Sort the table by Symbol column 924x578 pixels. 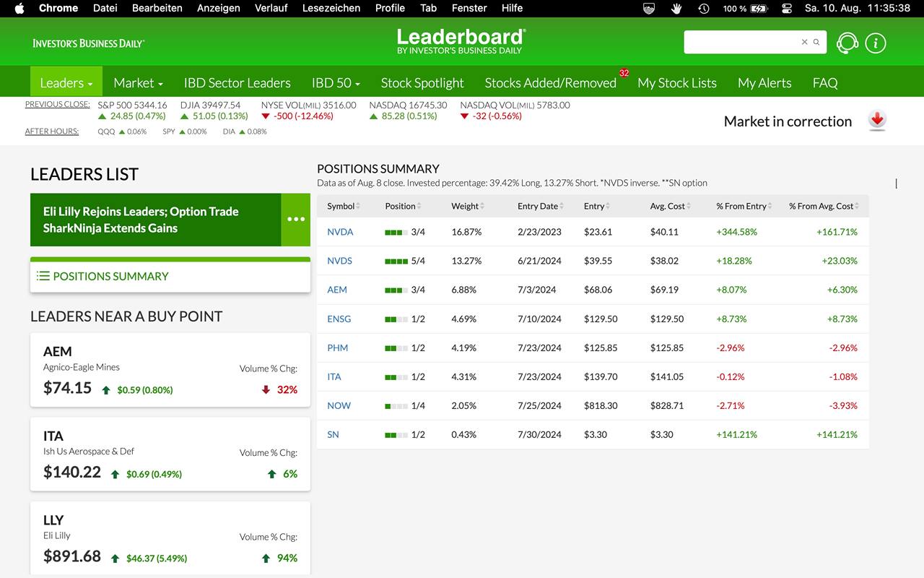(343, 206)
